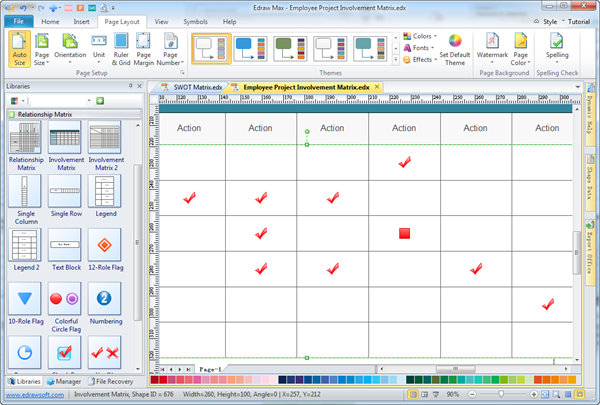Viewport: 600px width, 405px height.
Task: Open the Style menu
Action: coord(549,22)
